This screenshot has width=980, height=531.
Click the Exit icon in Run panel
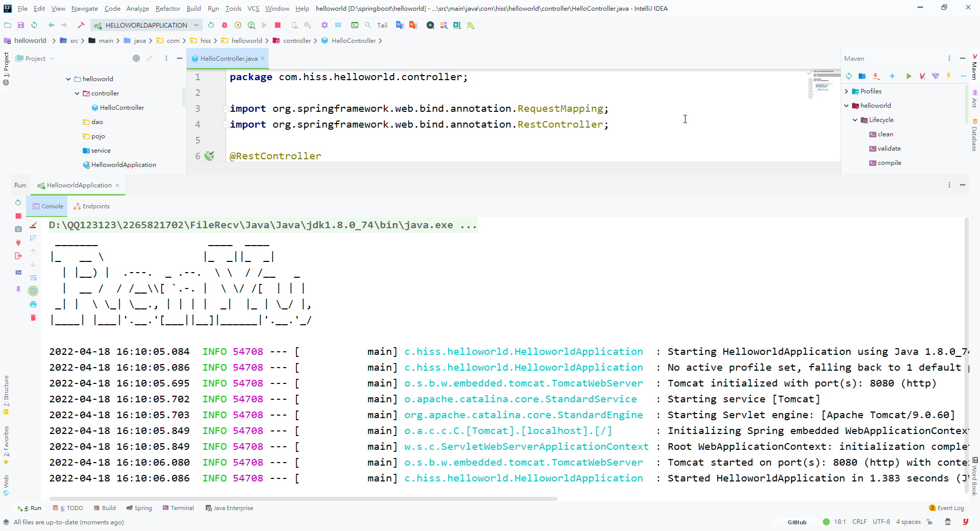[x=18, y=256]
